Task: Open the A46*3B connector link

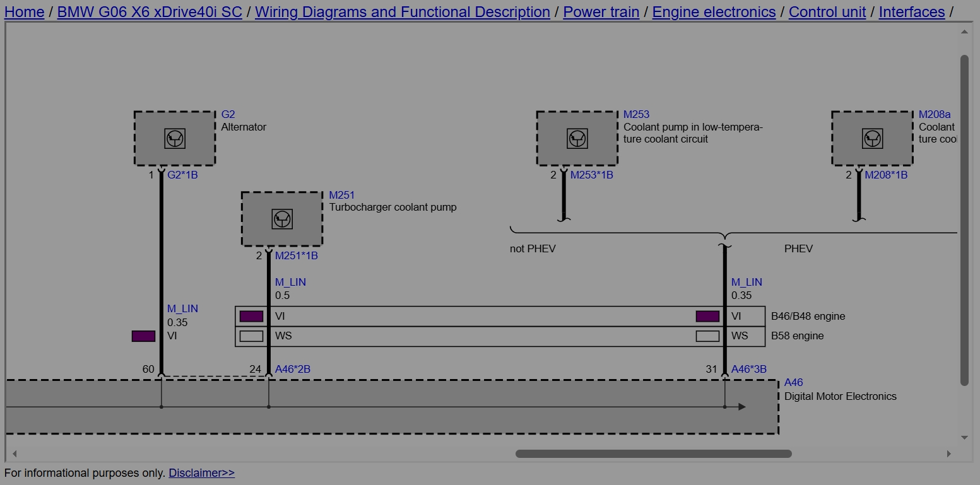Action: click(x=749, y=369)
